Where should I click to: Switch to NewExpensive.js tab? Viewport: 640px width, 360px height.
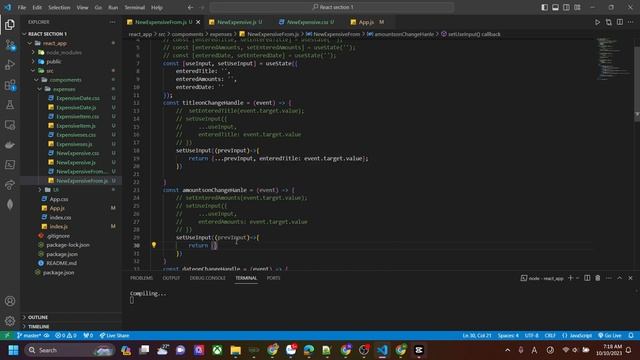[236, 22]
